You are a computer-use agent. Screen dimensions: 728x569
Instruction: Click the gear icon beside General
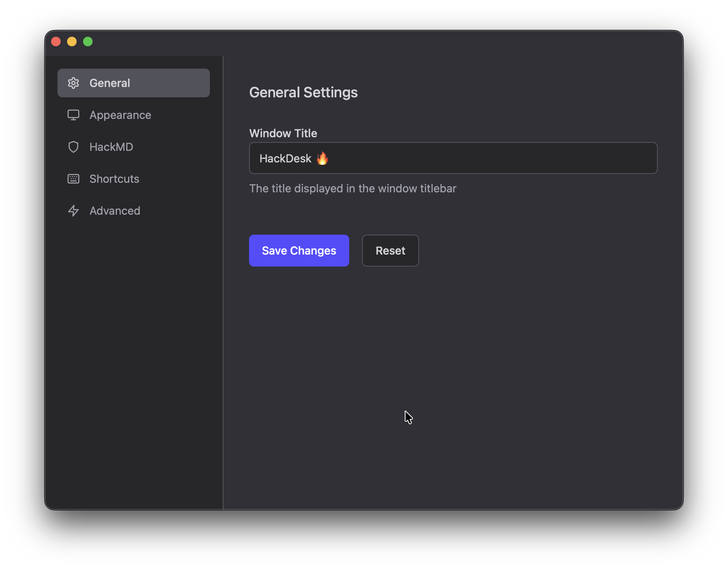pos(73,83)
